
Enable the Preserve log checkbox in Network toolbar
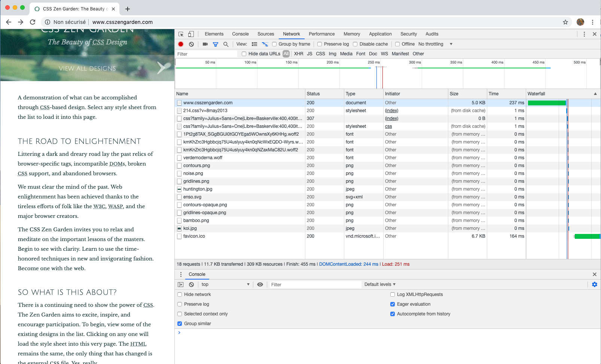tap(320, 44)
